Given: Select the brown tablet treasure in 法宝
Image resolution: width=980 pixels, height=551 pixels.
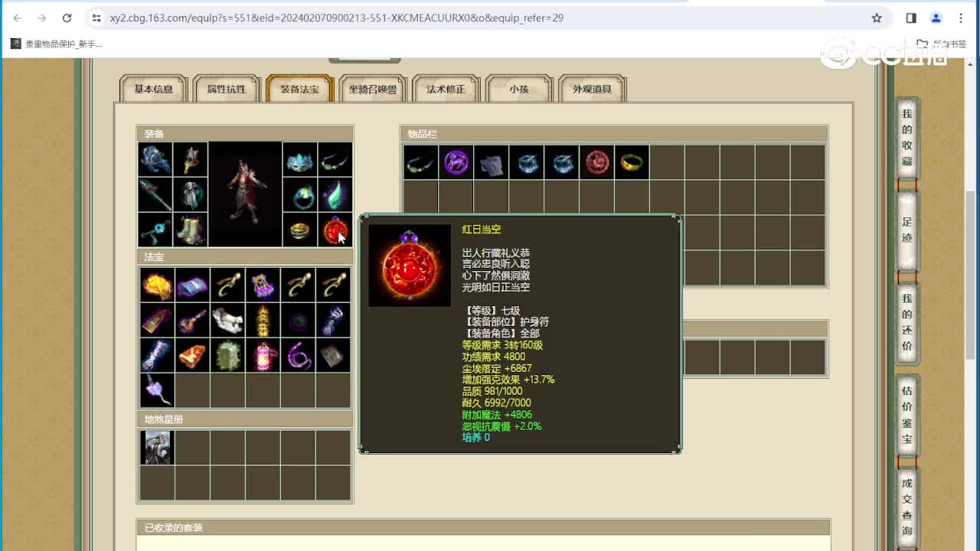Looking at the screenshot, I should point(157,320).
